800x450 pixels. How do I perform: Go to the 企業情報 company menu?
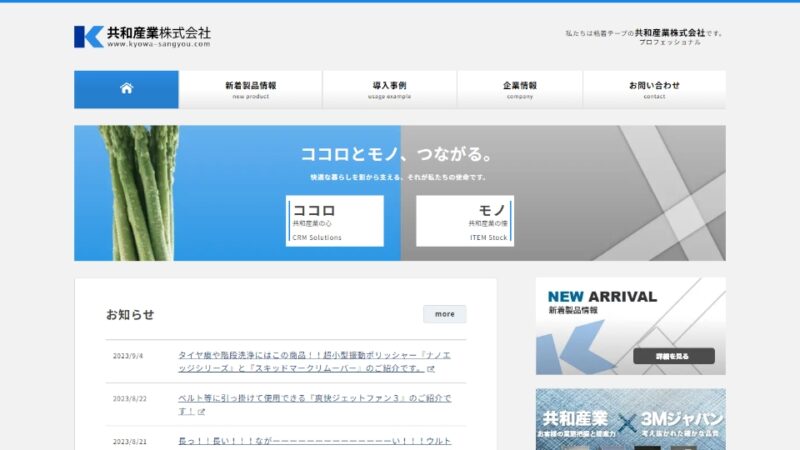coord(519,89)
